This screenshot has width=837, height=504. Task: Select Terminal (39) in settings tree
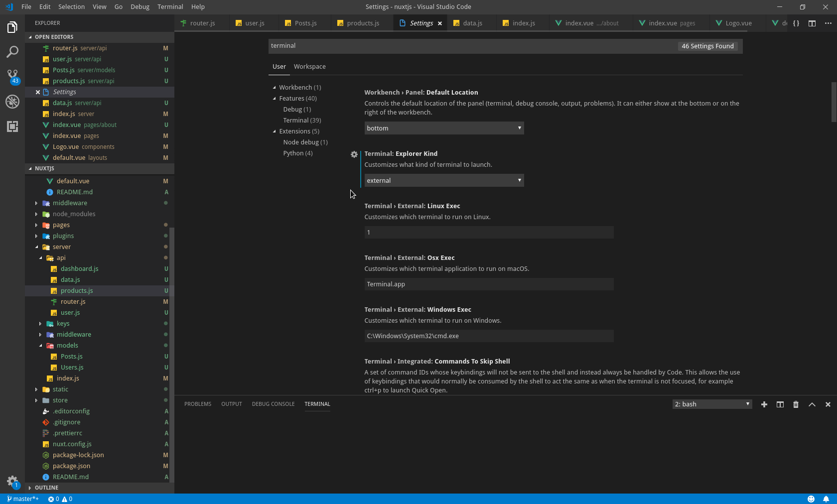[x=302, y=121]
